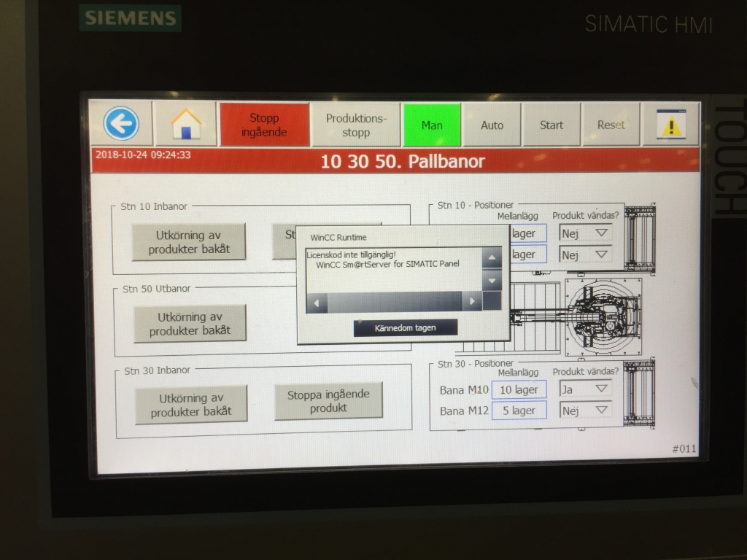
Task: Click Utkörning av produkter bakåt in Stn 30
Action: [x=191, y=405]
